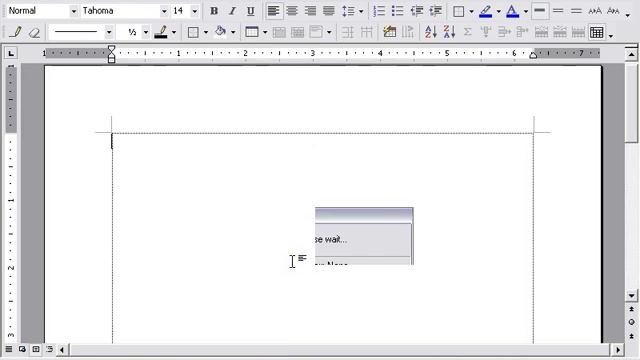
Task: Switch to Outline view button
Action: tap(49, 349)
